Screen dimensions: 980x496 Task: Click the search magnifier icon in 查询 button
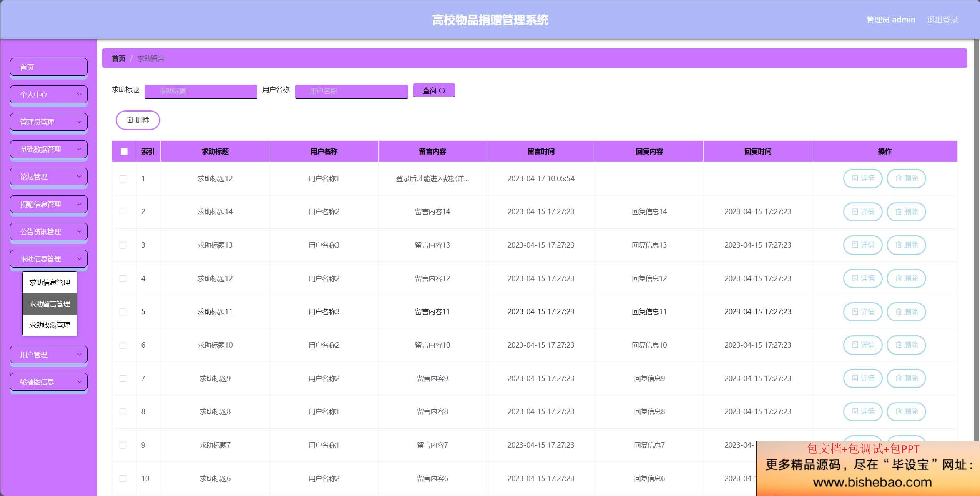coord(442,91)
